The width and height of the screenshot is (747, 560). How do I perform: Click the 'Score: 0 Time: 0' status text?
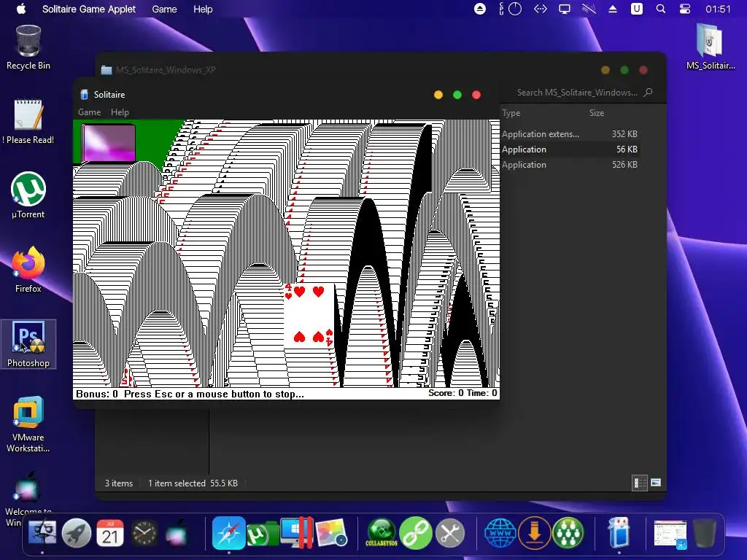462,393
